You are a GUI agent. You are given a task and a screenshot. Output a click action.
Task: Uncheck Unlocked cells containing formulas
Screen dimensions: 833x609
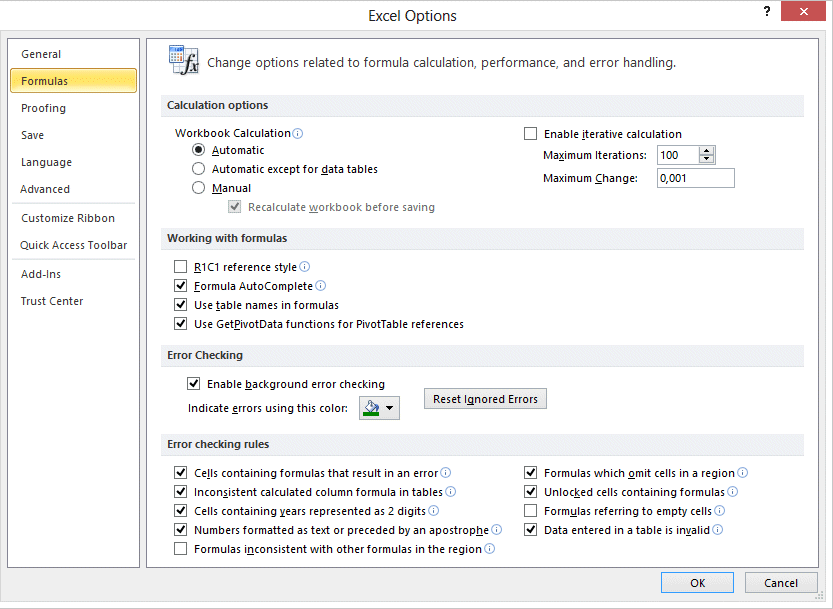(x=530, y=492)
